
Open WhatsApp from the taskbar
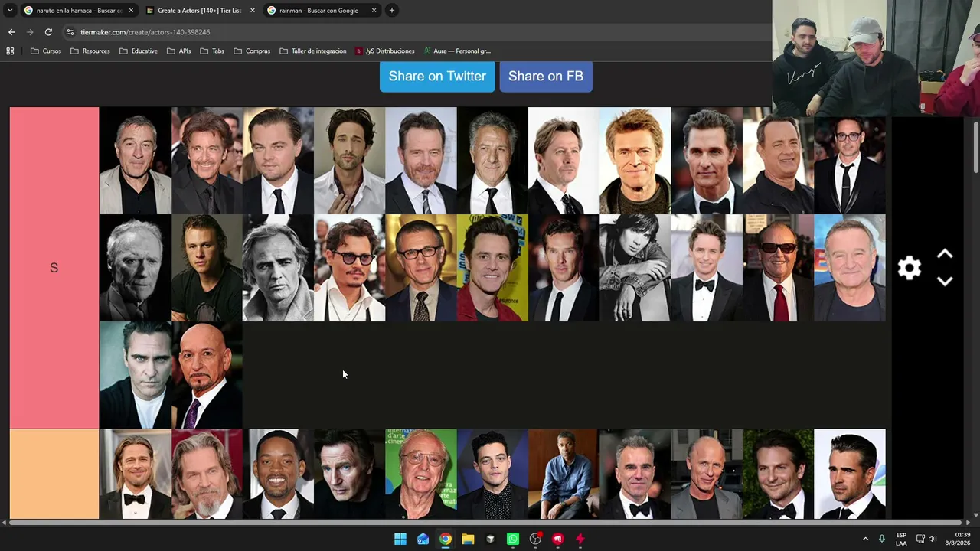coord(513,539)
